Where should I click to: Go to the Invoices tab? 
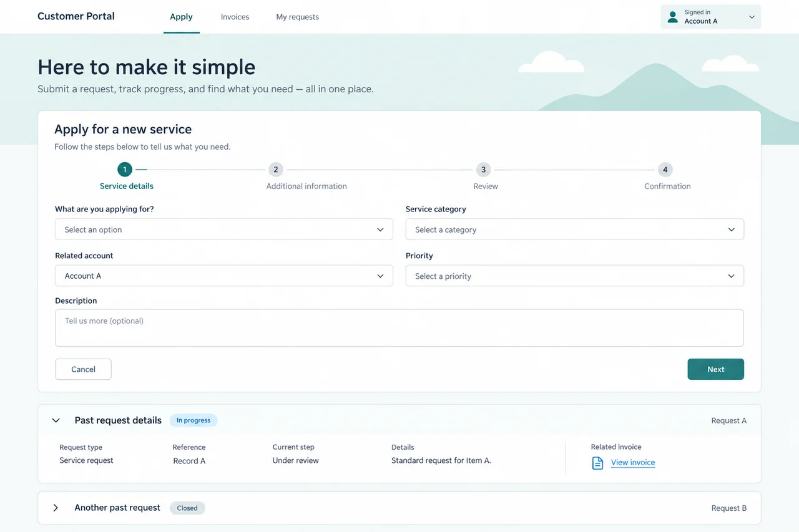235,17
